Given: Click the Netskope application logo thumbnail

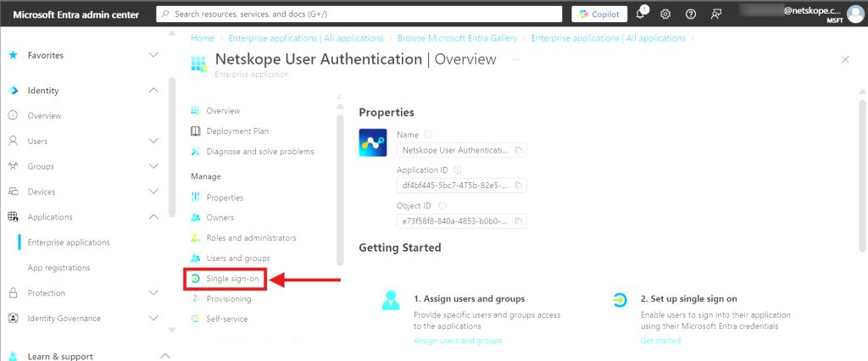Looking at the screenshot, I should click(373, 142).
